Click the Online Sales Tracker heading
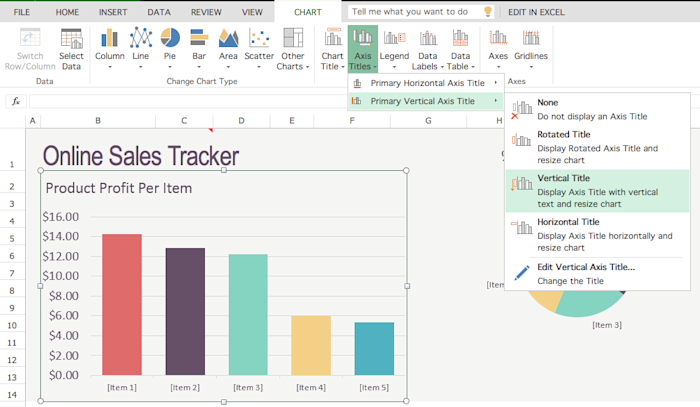 [141, 156]
